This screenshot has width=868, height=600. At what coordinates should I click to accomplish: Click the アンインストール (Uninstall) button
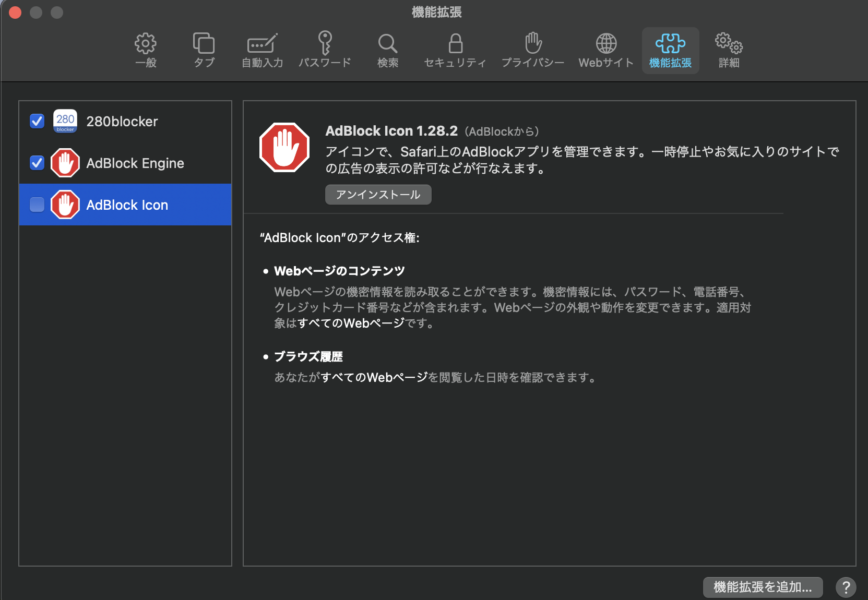[x=378, y=195]
